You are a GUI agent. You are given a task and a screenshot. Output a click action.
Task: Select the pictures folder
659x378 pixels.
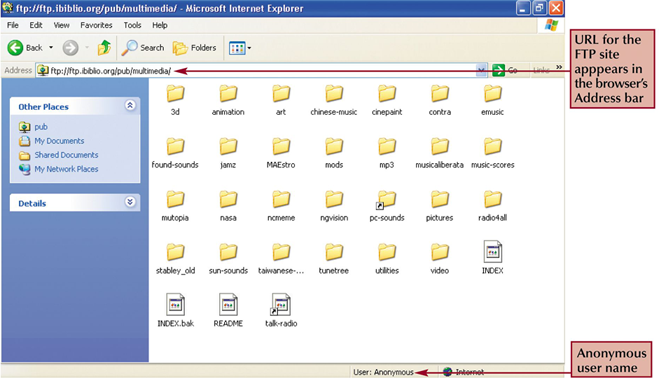(440, 206)
